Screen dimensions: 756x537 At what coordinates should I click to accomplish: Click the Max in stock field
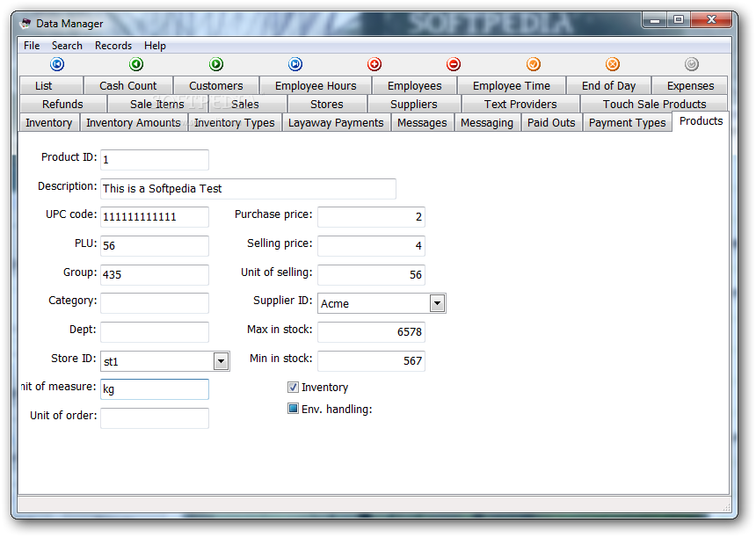point(371,331)
